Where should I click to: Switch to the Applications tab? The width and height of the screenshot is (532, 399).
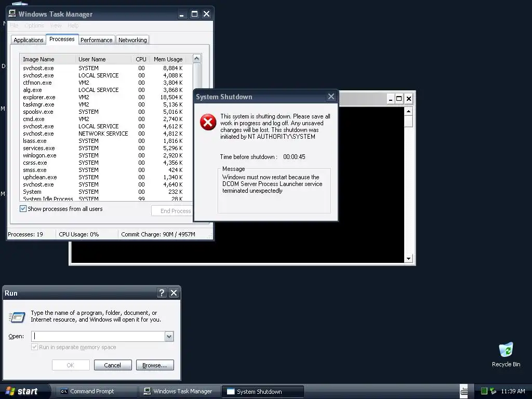click(29, 40)
